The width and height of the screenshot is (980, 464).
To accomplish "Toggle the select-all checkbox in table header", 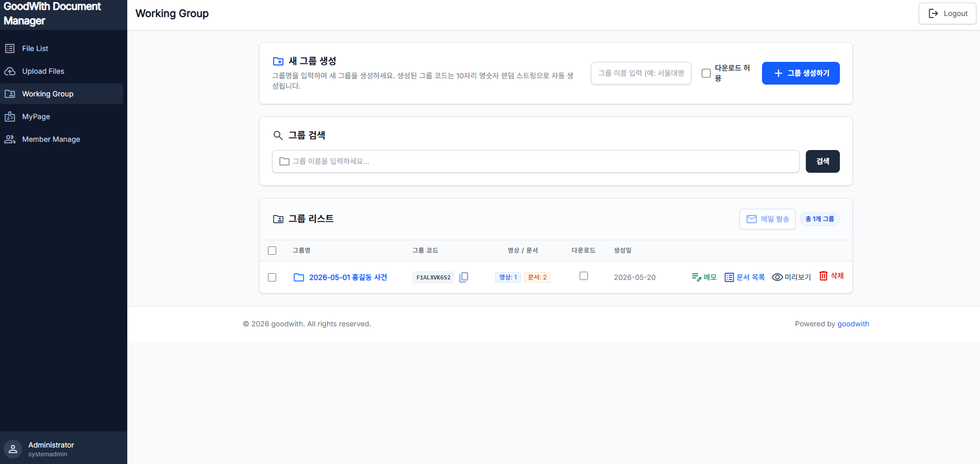I will click(272, 251).
